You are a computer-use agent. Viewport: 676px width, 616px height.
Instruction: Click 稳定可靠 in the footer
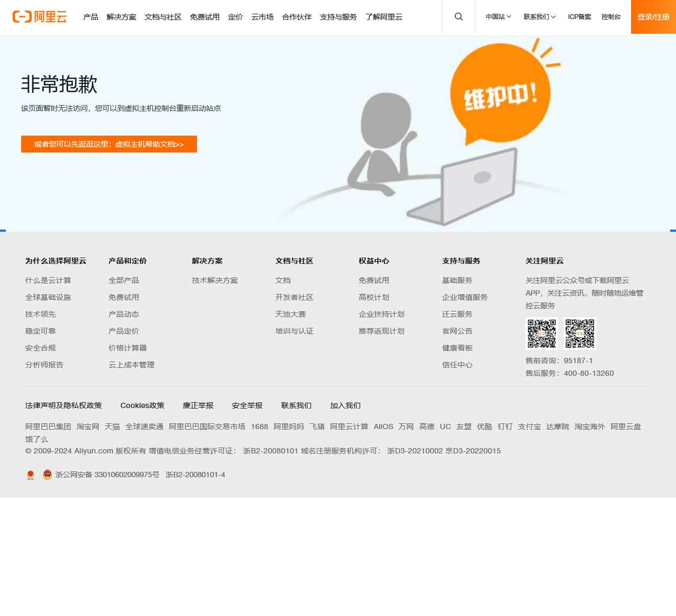click(x=41, y=331)
